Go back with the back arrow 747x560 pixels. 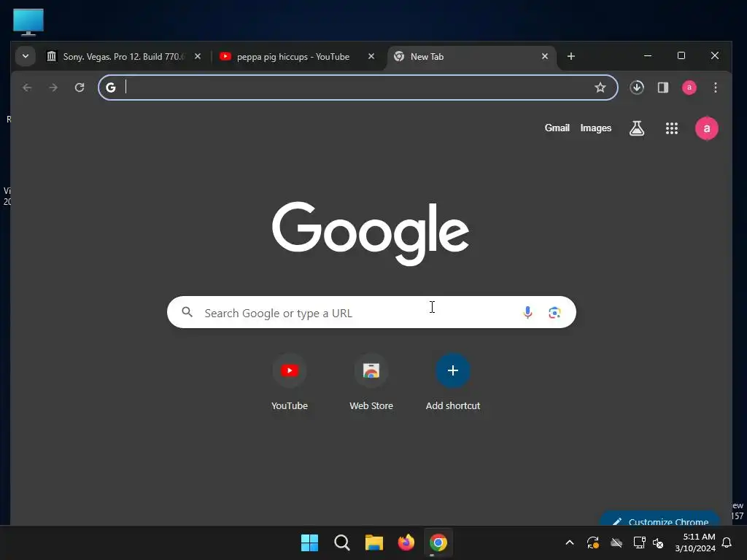point(27,87)
